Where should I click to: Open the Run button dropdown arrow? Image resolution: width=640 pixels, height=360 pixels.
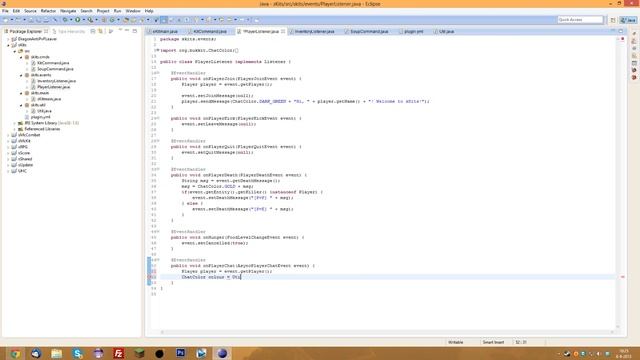coord(84,20)
